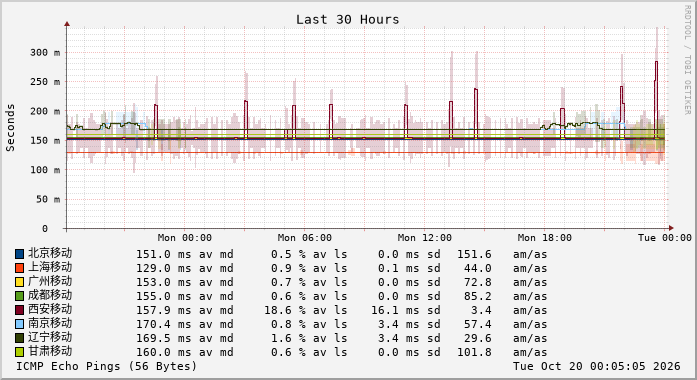Click the Seconds y-axis label

coord(10,128)
